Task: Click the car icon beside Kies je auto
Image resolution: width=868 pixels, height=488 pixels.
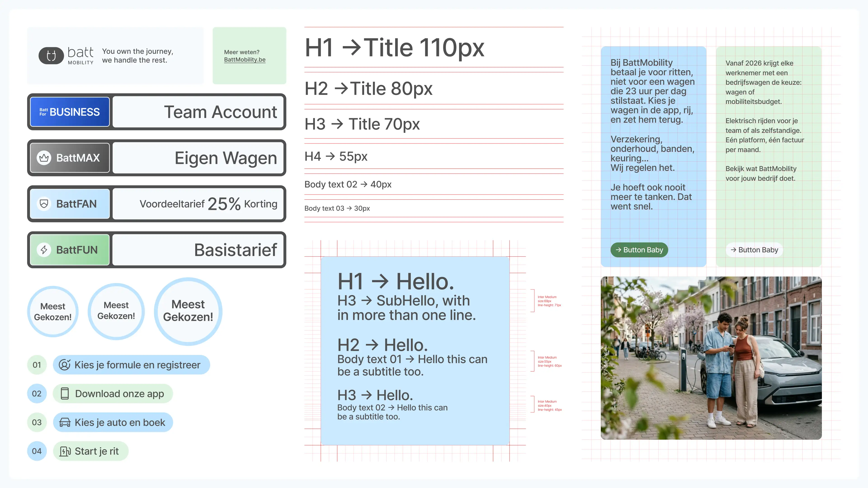Action: click(x=65, y=422)
